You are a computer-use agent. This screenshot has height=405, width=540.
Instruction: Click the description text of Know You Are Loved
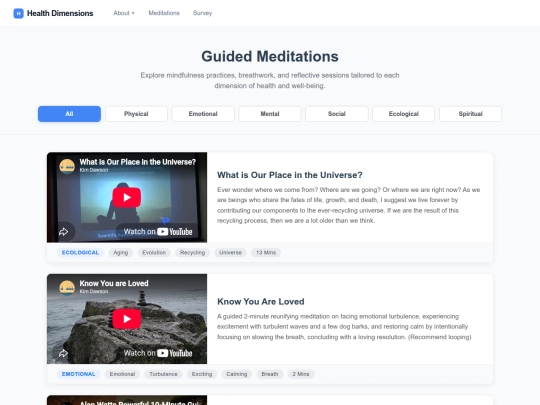click(x=344, y=326)
